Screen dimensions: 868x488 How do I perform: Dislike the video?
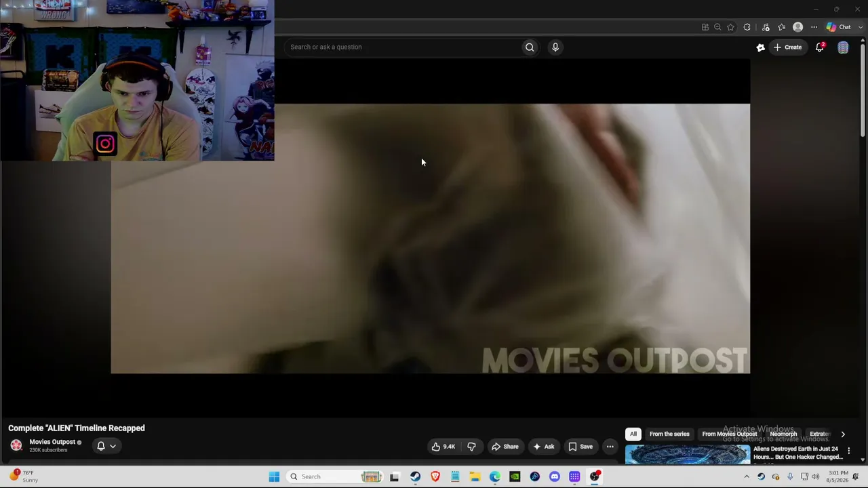pos(471,447)
